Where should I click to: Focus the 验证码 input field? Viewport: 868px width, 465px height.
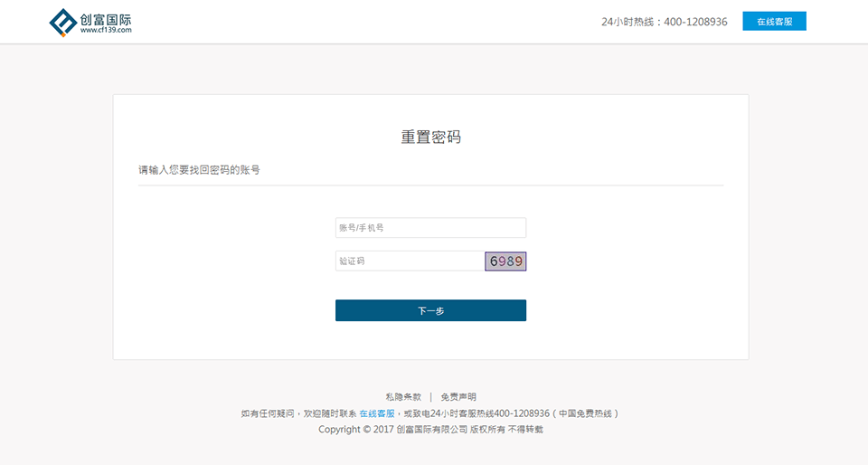point(410,261)
